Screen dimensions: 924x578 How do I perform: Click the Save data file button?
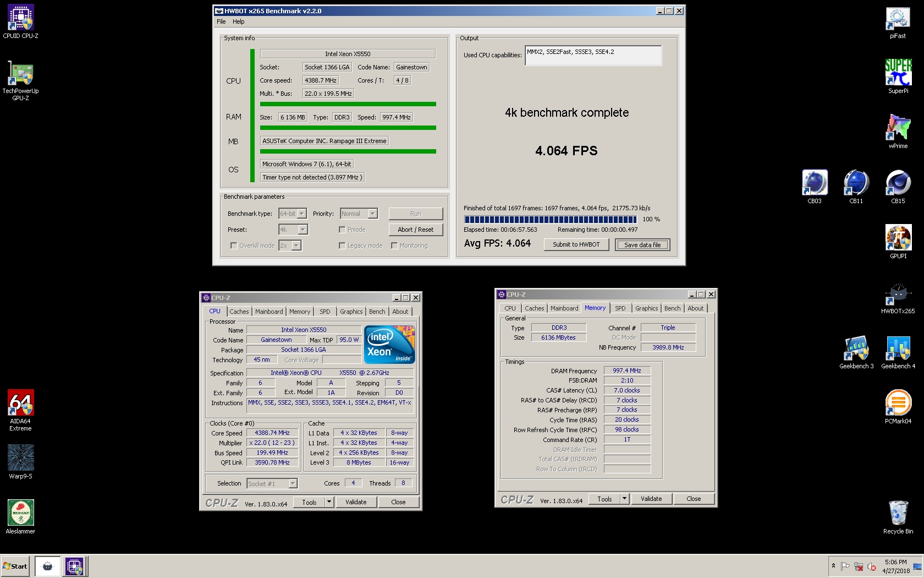(x=642, y=245)
